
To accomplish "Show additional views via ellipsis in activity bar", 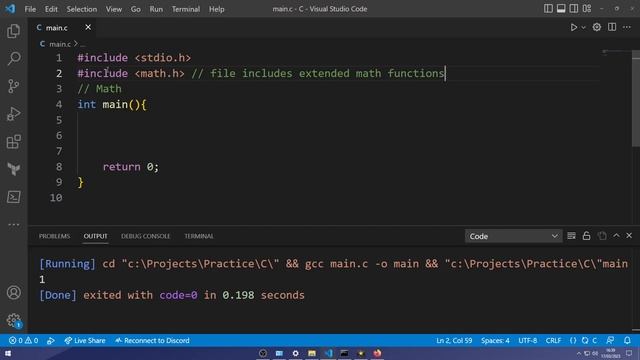I will pyautogui.click(x=13, y=224).
